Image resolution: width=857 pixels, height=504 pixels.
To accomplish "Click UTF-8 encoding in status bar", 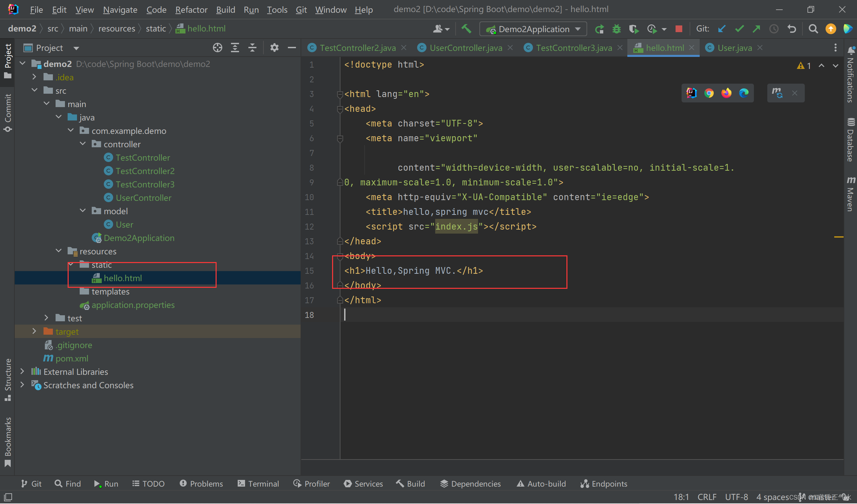I will 736,497.
